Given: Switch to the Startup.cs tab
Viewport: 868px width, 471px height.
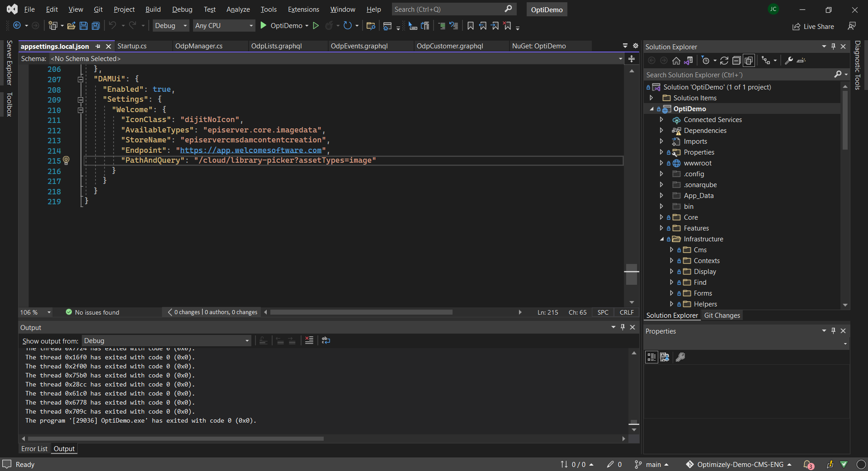Looking at the screenshot, I should [132, 46].
